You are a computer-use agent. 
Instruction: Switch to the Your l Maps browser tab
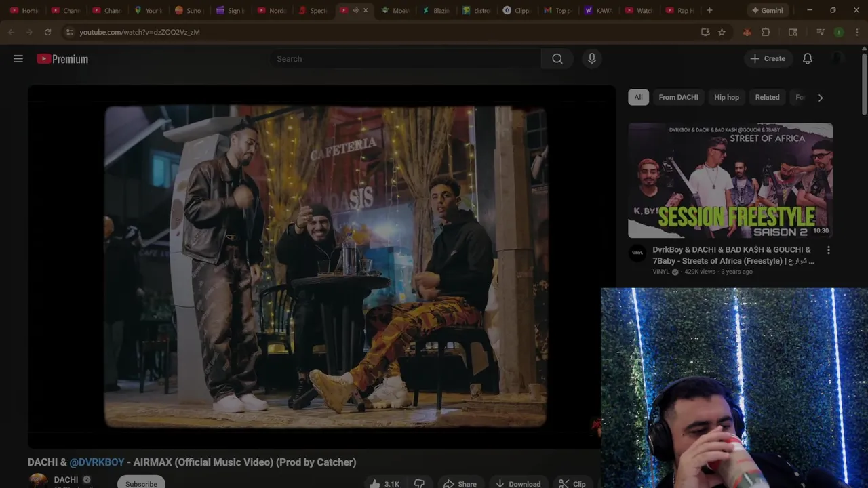[147, 10]
